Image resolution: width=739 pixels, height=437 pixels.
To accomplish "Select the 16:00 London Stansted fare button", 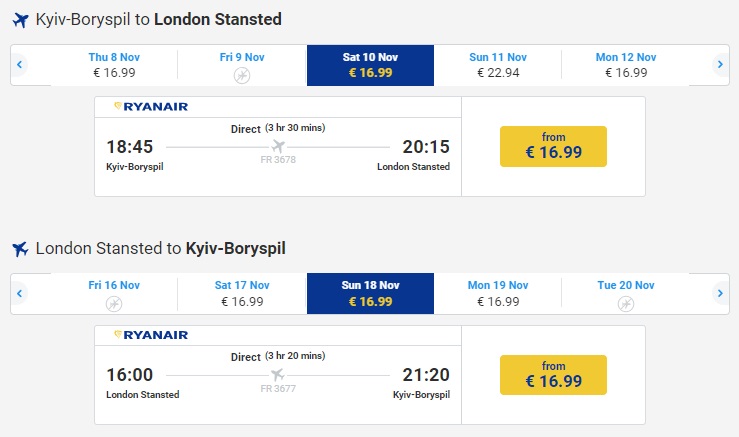I will click(553, 374).
